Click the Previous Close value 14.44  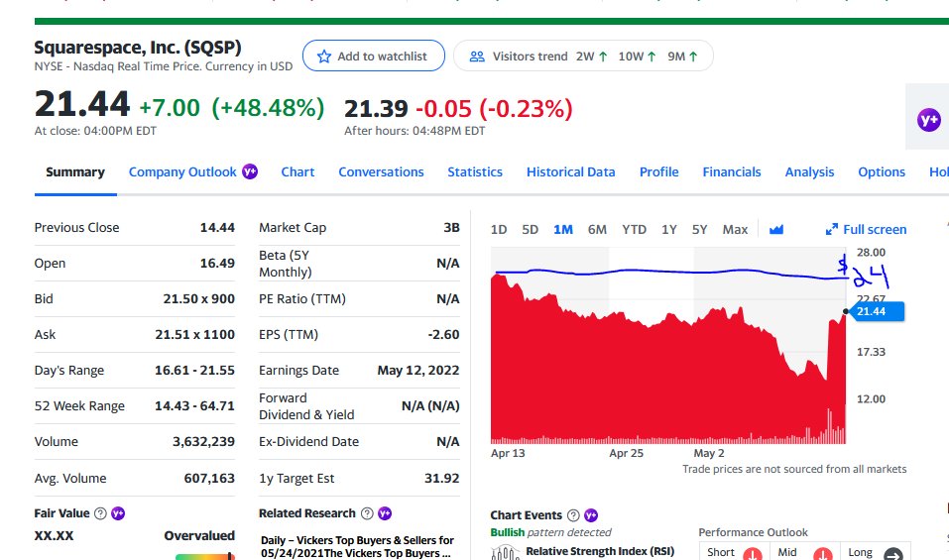[217, 227]
